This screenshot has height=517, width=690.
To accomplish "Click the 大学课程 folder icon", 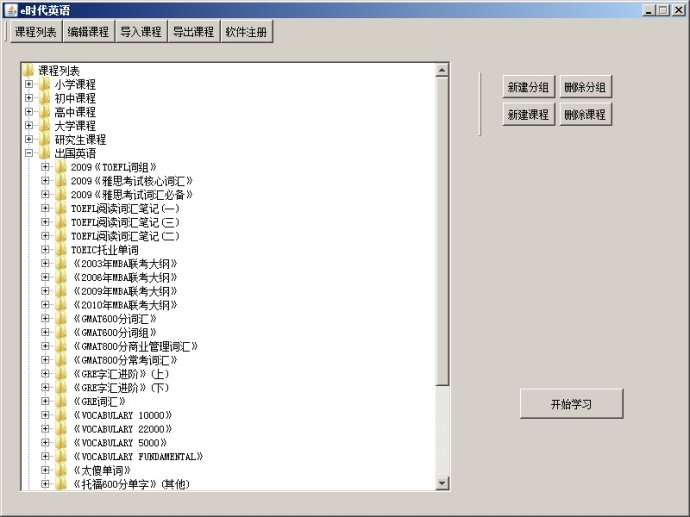I will click(x=44, y=125).
